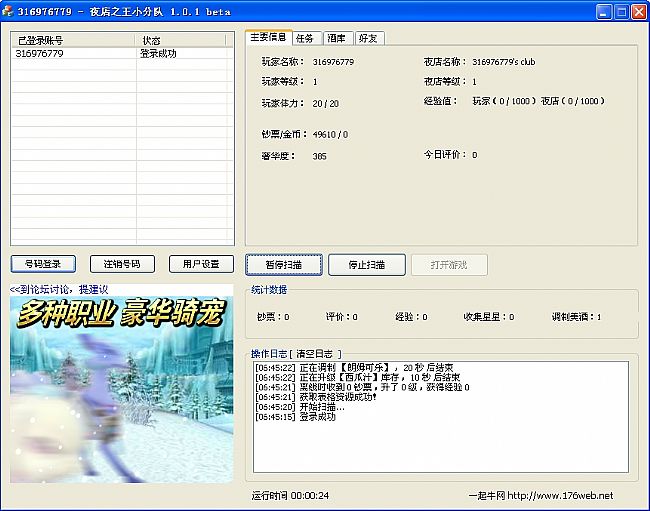This screenshot has width=650, height=511.
Task: Click the 暂停扫描 button
Action: click(x=284, y=265)
